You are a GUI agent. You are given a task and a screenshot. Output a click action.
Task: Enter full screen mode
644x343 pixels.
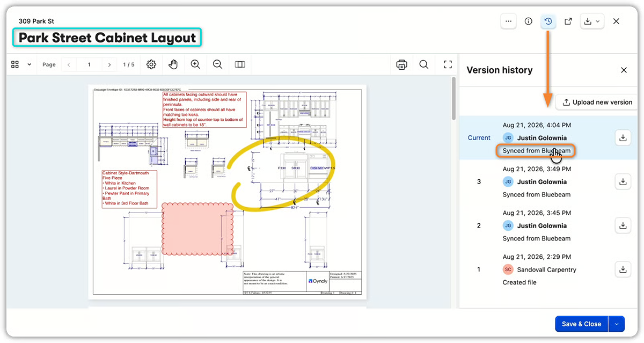pyautogui.click(x=448, y=64)
